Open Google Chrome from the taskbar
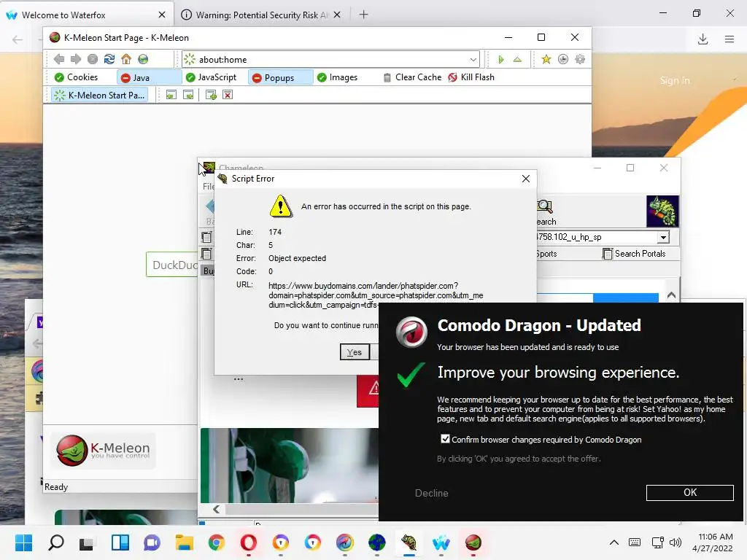 (216, 542)
